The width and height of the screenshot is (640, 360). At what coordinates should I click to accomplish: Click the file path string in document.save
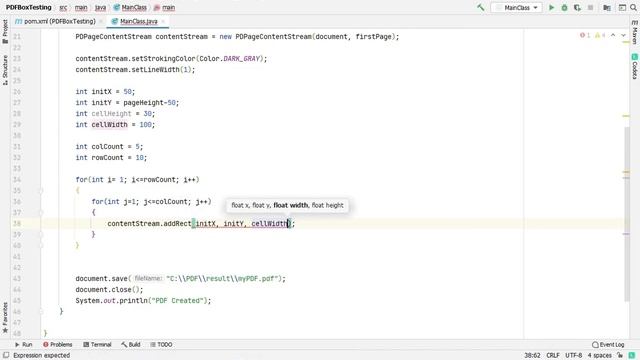pos(222,279)
